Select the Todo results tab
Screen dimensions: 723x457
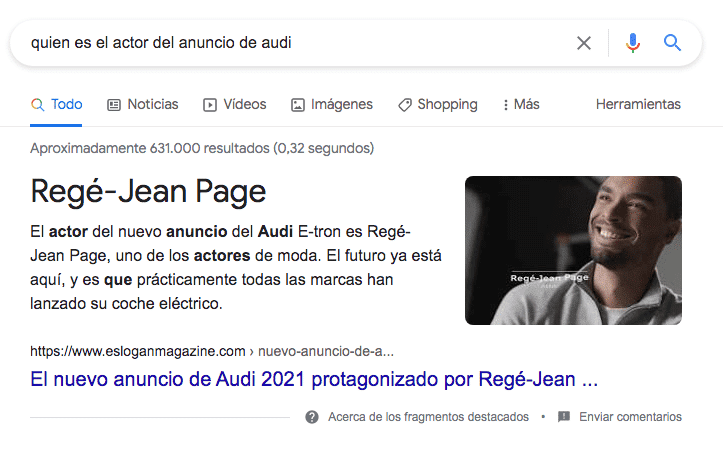pyautogui.click(x=56, y=105)
